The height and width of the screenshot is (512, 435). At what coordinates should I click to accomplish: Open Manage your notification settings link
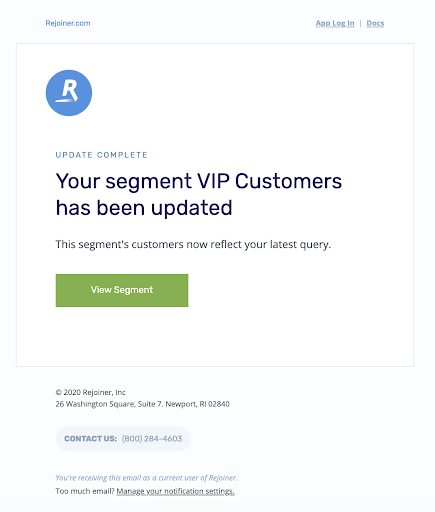(x=176, y=491)
